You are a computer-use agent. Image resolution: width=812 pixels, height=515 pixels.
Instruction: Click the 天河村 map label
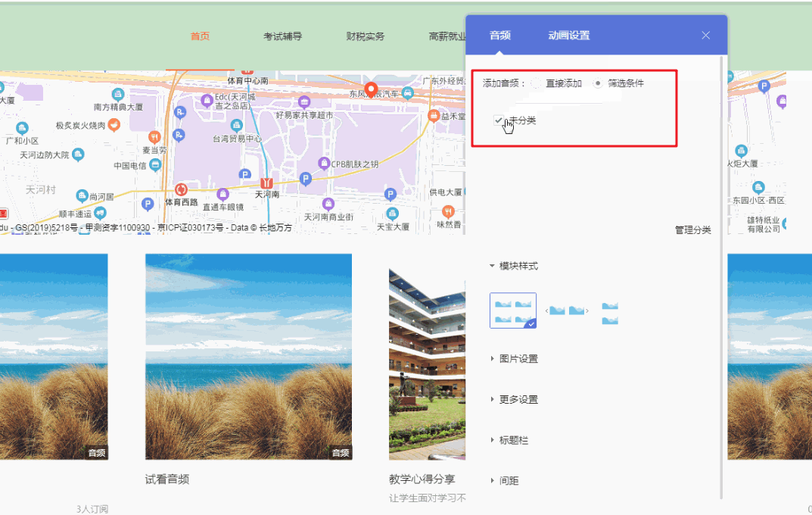tap(41, 189)
